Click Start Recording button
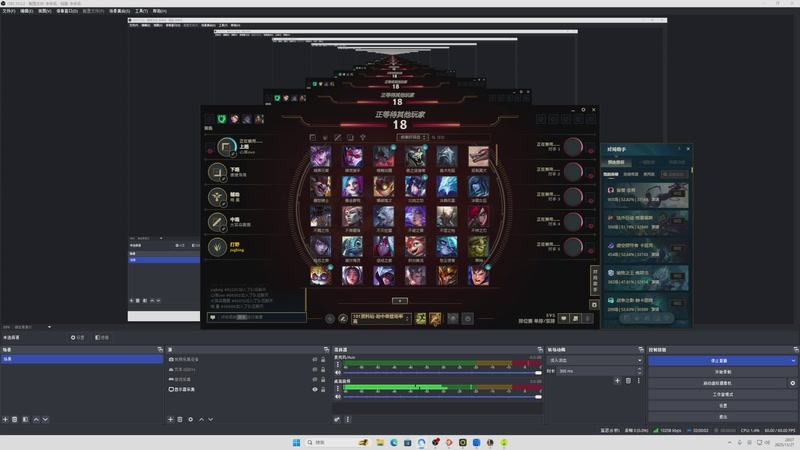The image size is (800, 450). 722,372
